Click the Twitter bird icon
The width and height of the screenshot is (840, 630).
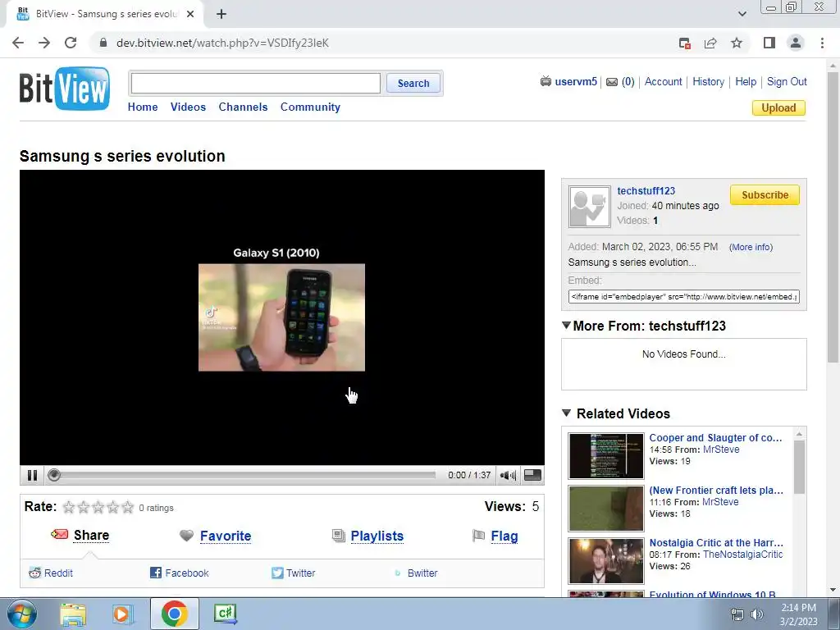click(x=277, y=573)
